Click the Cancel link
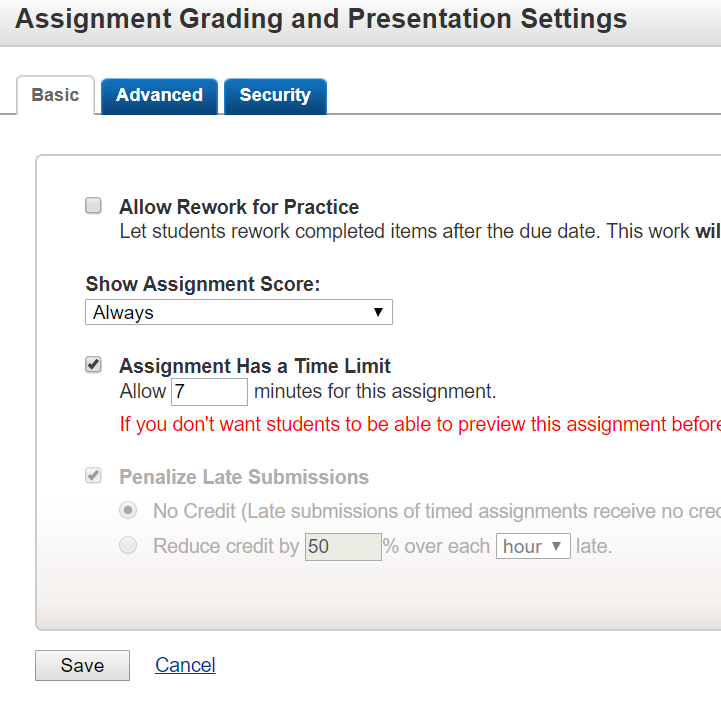The height and width of the screenshot is (702, 721). (185, 665)
